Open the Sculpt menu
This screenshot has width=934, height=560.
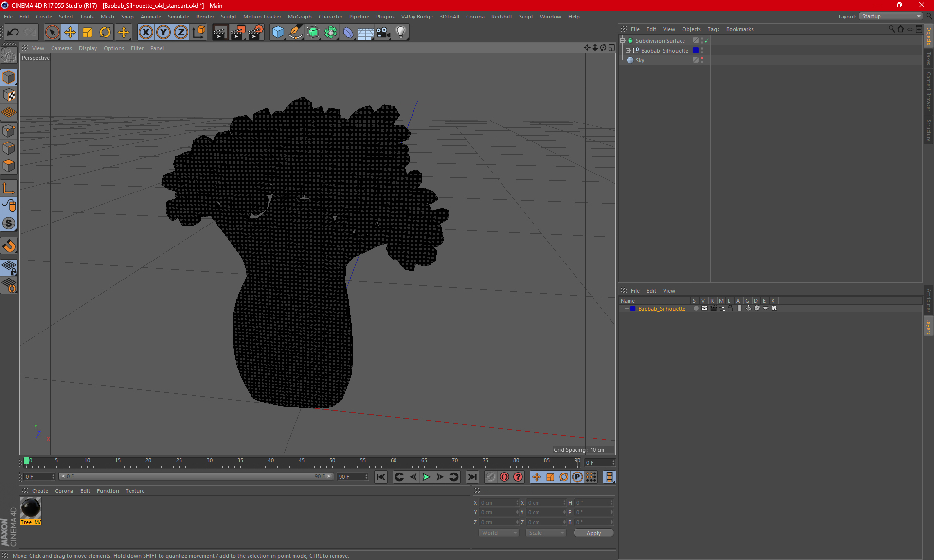pos(228,17)
